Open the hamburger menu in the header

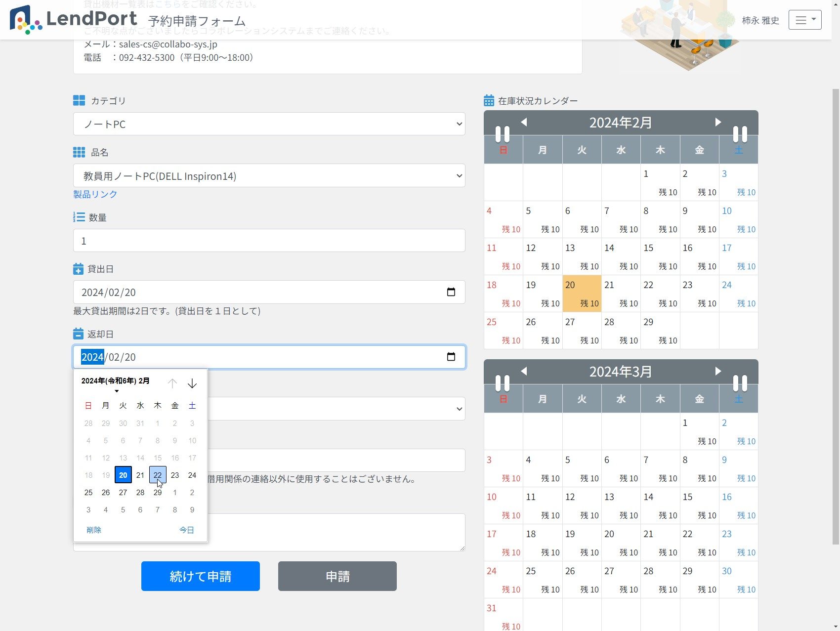(x=805, y=20)
